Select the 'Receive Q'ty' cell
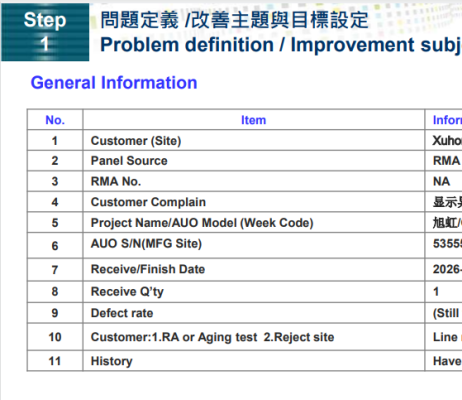The height and width of the screenshot is (400, 462). 254,292
